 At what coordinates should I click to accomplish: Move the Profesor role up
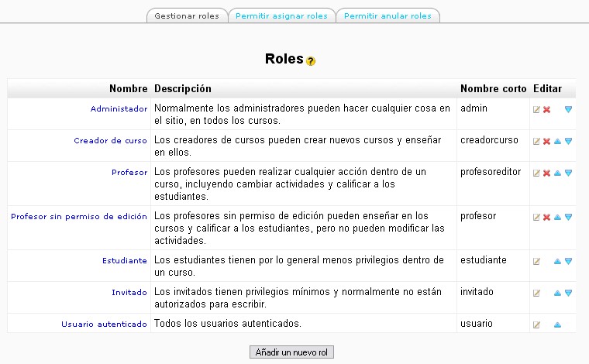coord(557,173)
